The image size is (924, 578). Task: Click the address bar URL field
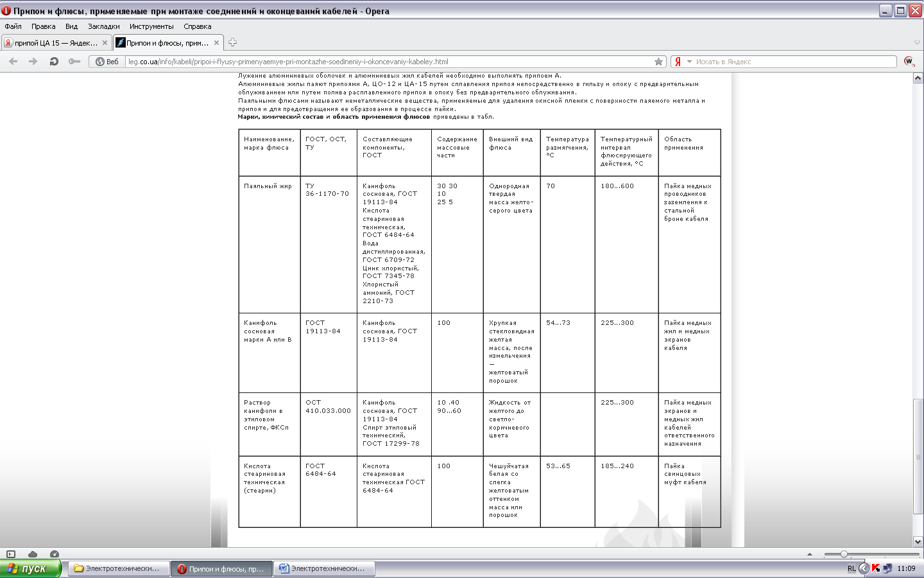tap(389, 62)
